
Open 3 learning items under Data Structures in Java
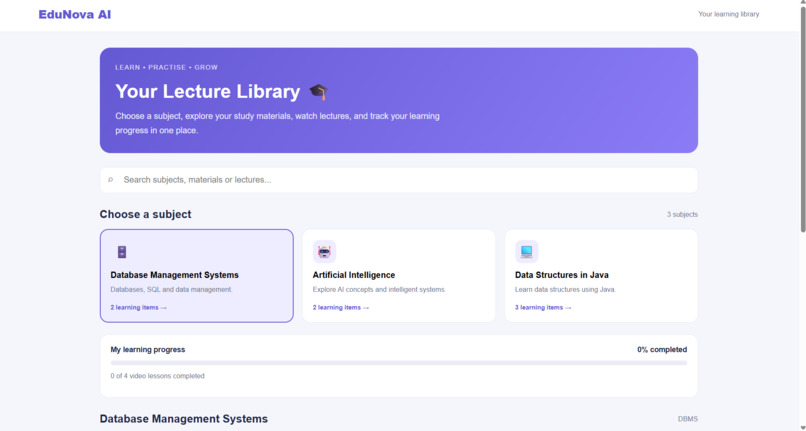click(x=543, y=308)
